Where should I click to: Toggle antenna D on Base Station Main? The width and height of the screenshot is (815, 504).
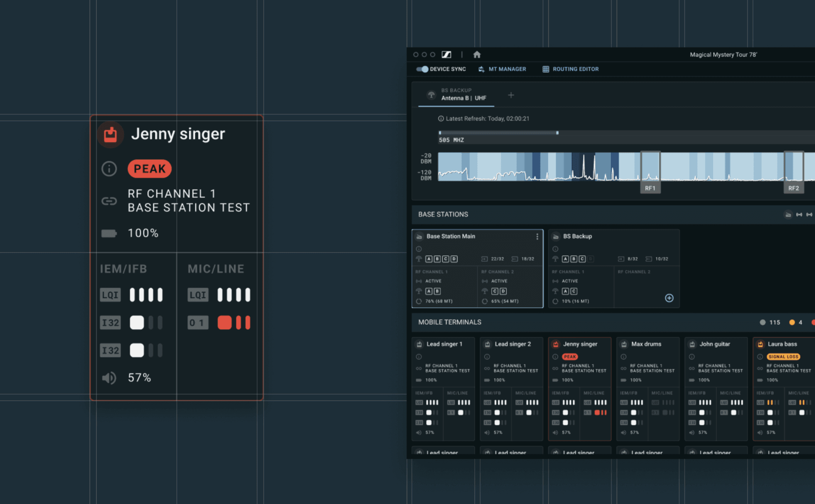click(454, 259)
